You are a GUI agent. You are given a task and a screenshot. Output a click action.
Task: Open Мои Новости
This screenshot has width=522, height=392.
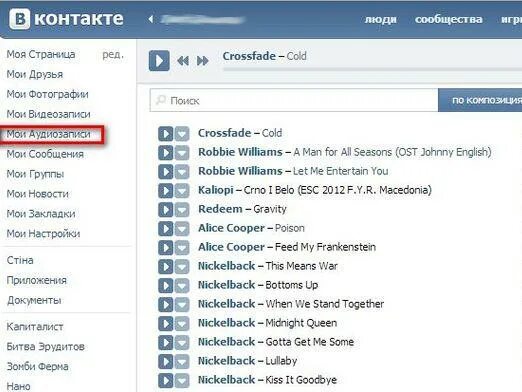[38, 194]
